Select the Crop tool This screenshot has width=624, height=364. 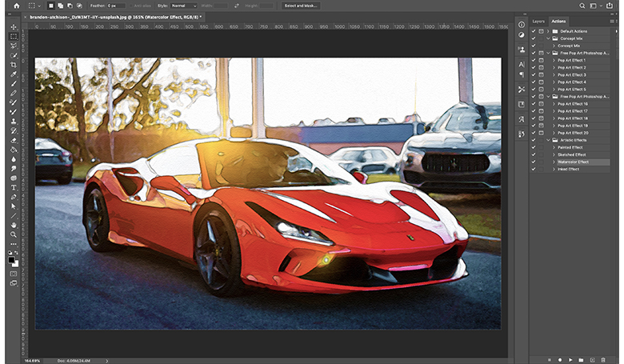click(14, 65)
